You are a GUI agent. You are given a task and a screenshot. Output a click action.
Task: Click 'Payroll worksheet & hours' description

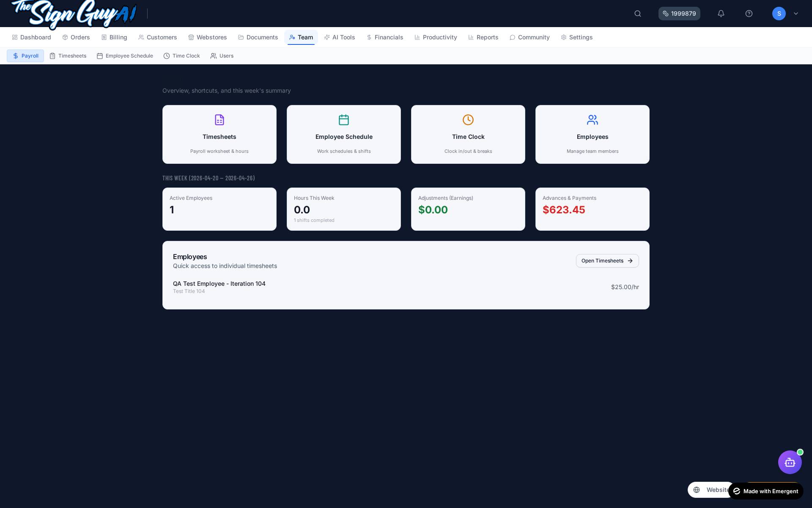pyautogui.click(x=219, y=151)
